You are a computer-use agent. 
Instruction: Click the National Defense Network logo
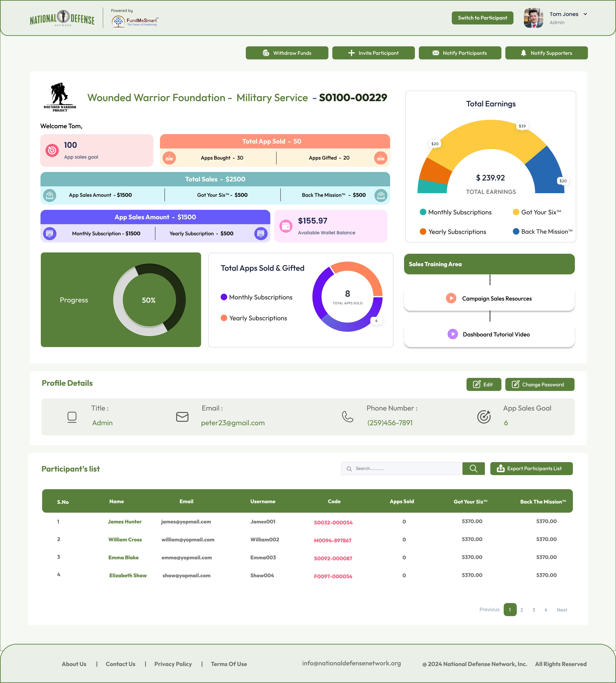pyautogui.click(x=62, y=18)
